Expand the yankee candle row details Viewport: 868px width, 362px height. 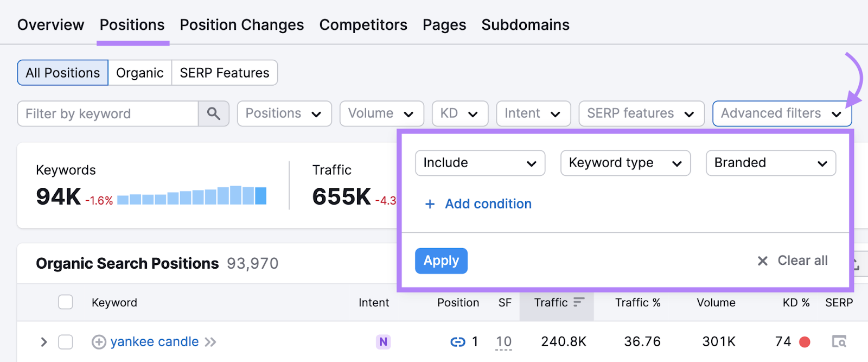(x=44, y=342)
